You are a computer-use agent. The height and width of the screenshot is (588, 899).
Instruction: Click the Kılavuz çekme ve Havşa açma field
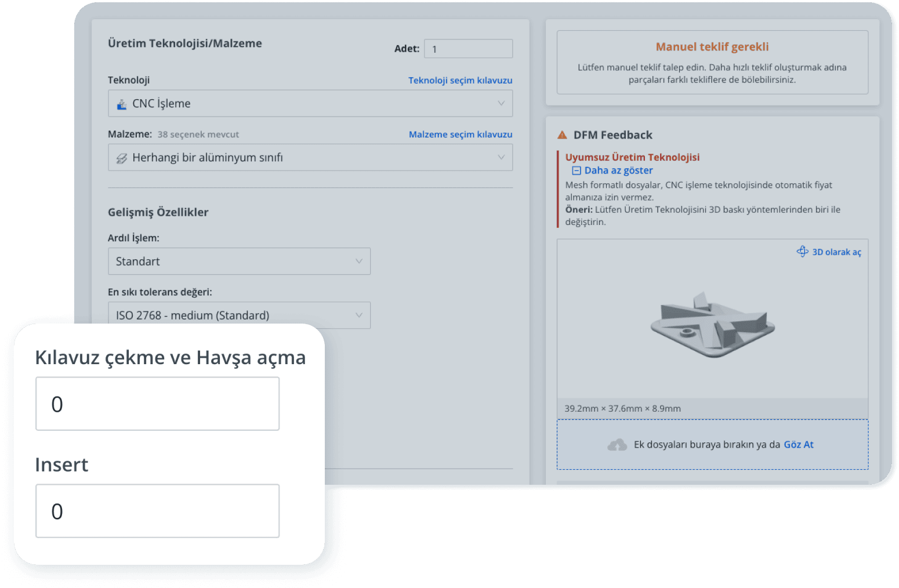click(x=157, y=404)
